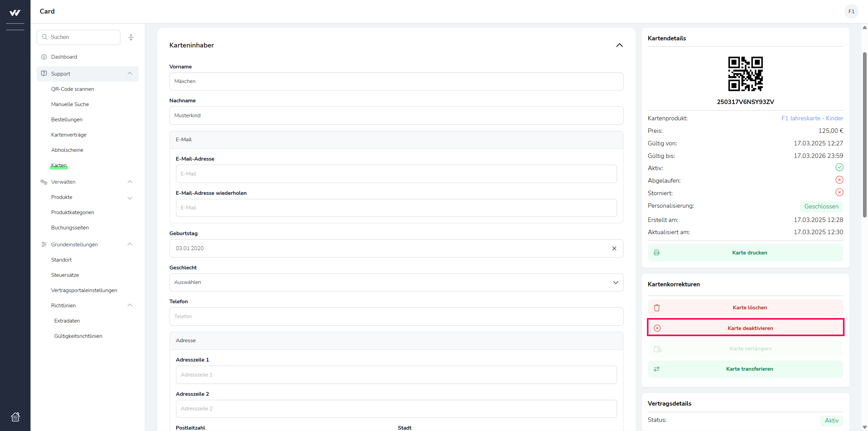Screen dimensions: 868x431
Task: Click the Vorname input field
Action: point(396,81)
